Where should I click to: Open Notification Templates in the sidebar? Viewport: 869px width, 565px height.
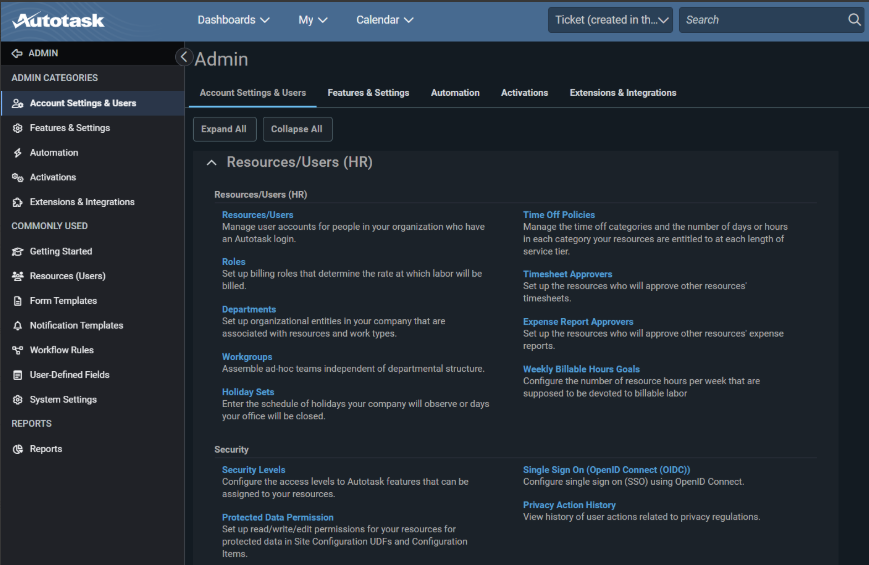(x=92, y=325)
